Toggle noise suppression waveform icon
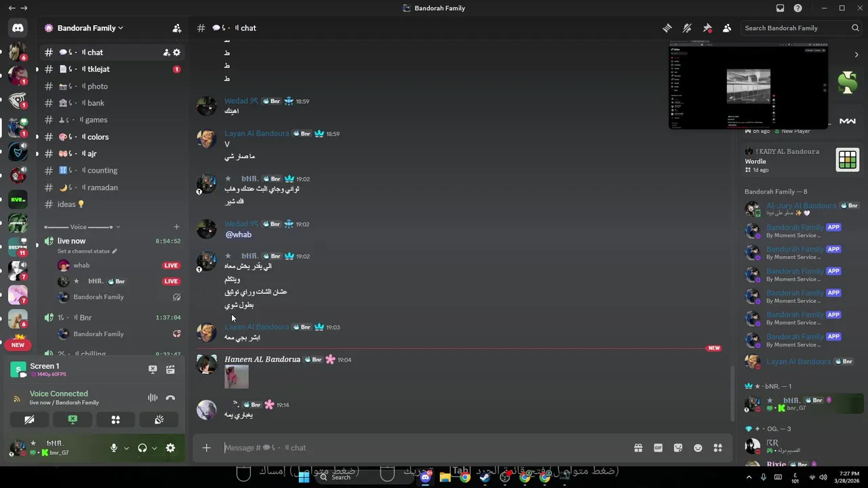The width and height of the screenshot is (868, 488). 153,398
